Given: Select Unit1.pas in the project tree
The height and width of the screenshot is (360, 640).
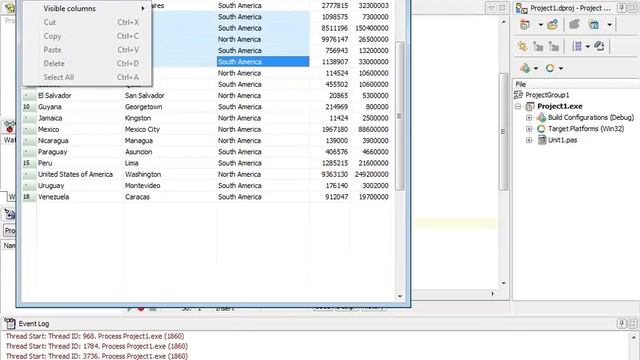Looking at the screenshot, I should click(x=562, y=140).
